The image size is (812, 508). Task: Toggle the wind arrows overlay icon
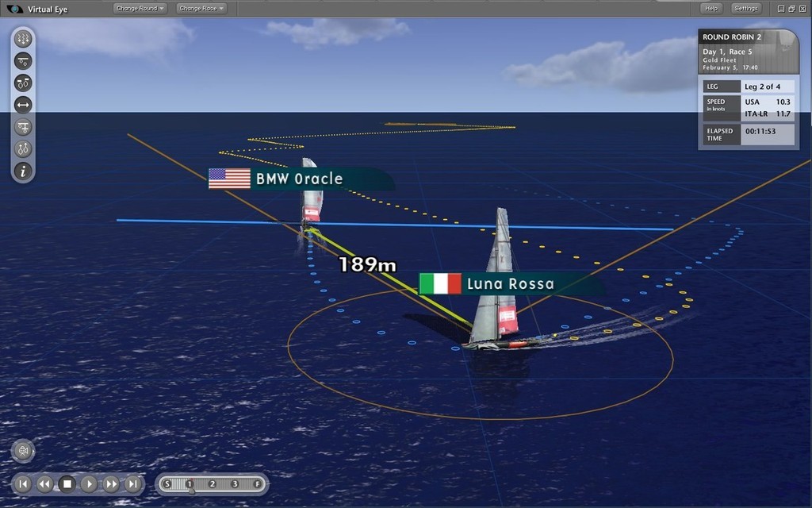tap(22, 37)
